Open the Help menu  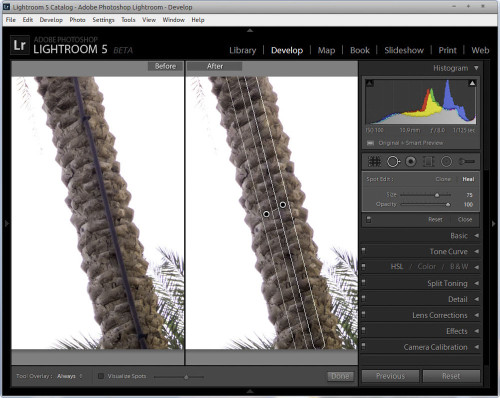click(x=198, y=20)
